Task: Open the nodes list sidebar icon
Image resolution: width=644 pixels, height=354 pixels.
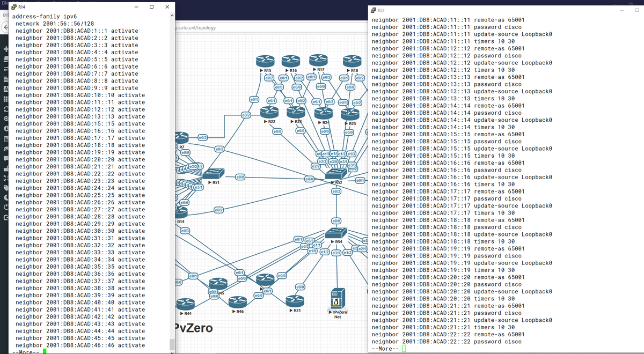Action: coord(5,58)
